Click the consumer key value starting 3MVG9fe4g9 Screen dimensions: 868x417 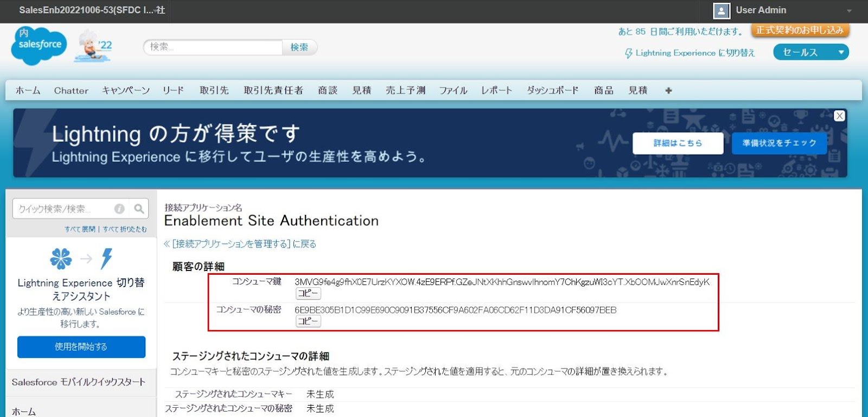(x=502, y=282)
